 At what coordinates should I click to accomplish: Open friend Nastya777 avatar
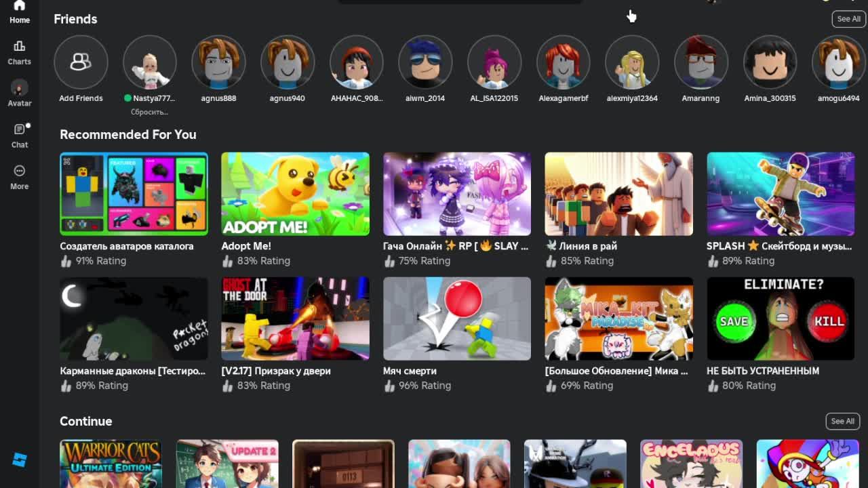pos(150,62)
